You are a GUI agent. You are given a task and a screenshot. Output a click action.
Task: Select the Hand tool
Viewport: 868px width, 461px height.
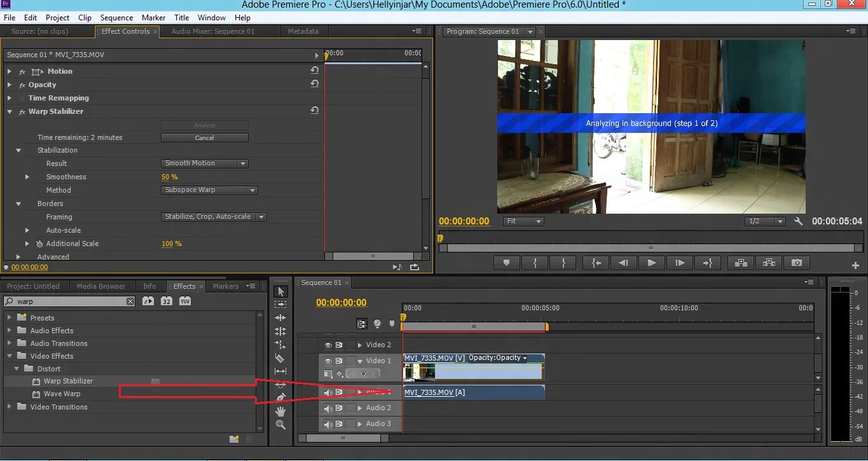click(x=280, y=411)
